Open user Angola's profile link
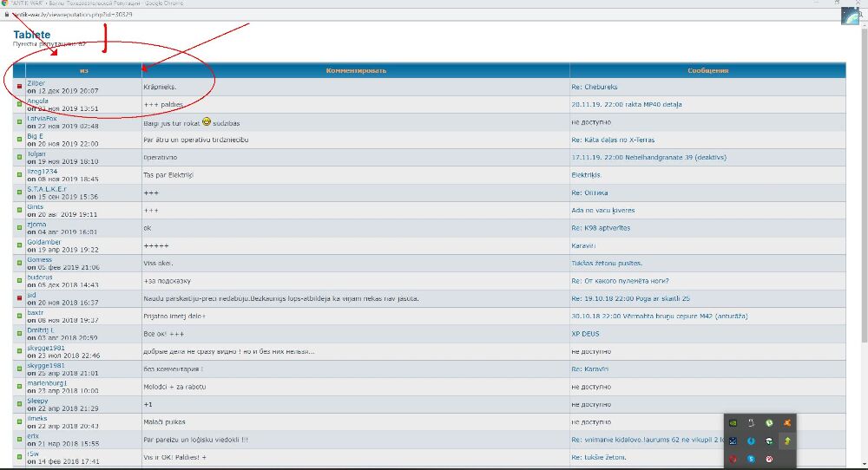Viewport: 868px width, 470px height. click(37, 101)
